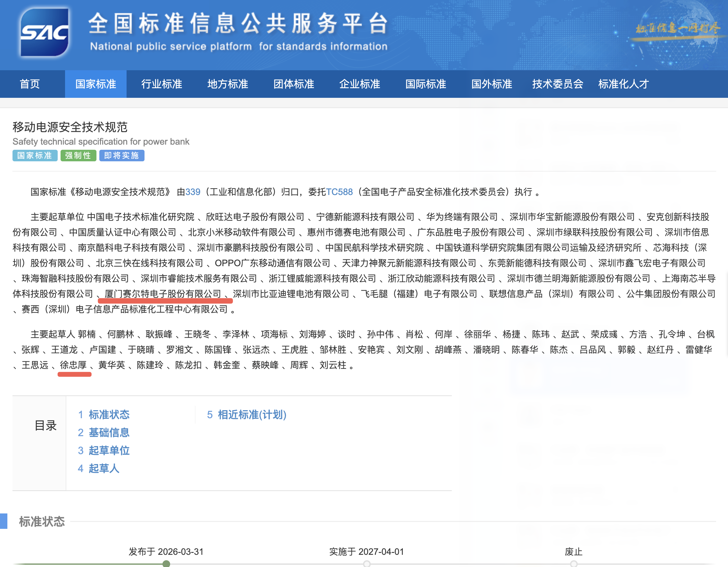Viewport: 728px width, 567px height.
Task: Go to 行业标准 menu item
Action: coord(162,84)
